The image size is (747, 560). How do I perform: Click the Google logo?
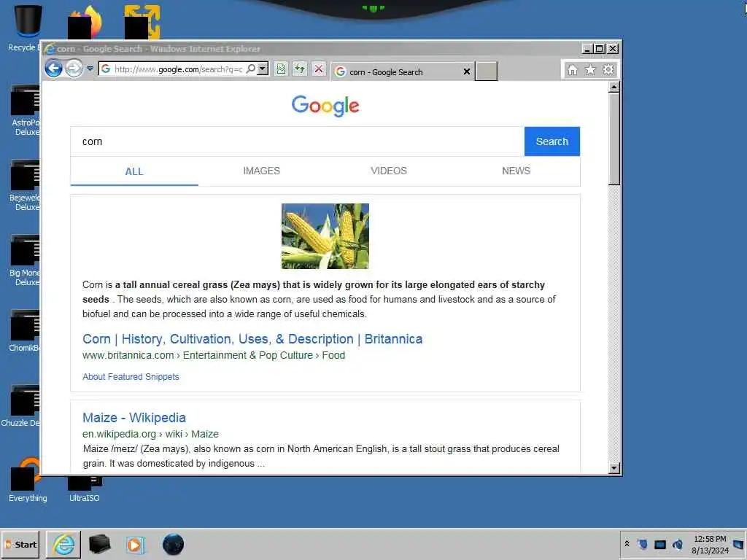click(325, 106)
